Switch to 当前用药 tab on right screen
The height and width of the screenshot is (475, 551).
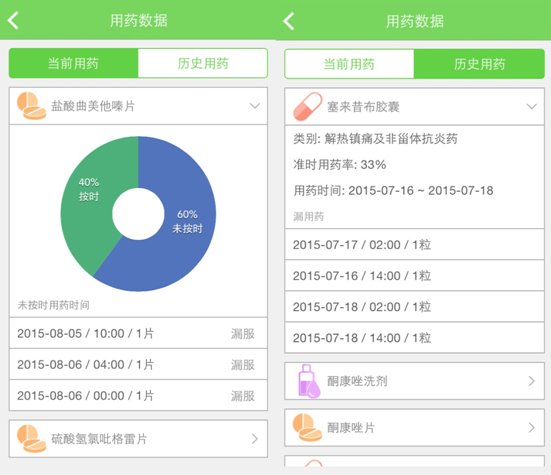coord(349,64)
